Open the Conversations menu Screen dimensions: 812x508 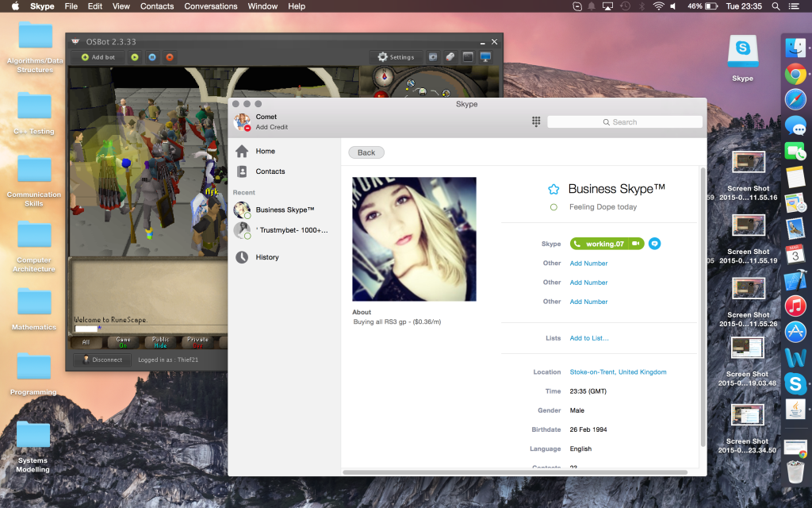[211, 6]
